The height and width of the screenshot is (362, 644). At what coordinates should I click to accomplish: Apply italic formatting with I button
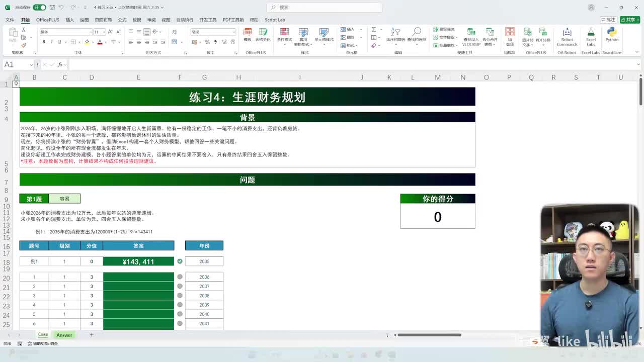click(x=51, y=42)
